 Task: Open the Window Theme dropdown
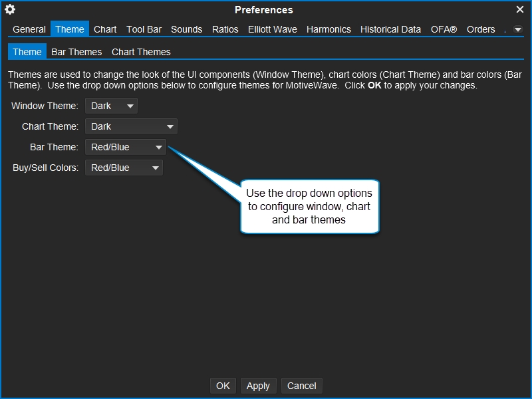111,106
